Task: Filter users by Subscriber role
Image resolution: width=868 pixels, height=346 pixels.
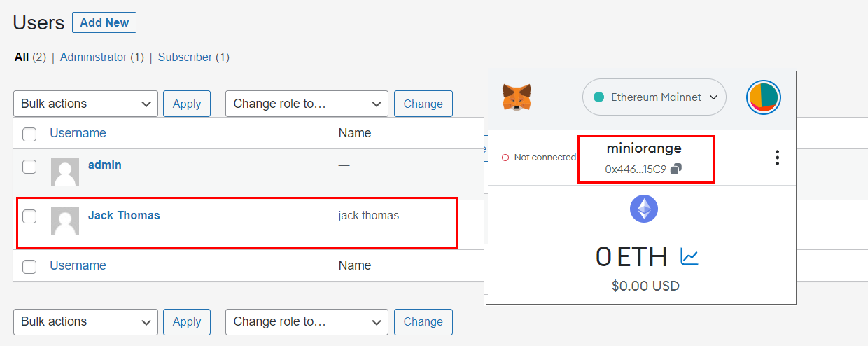Action: click(x=185, y=57)
